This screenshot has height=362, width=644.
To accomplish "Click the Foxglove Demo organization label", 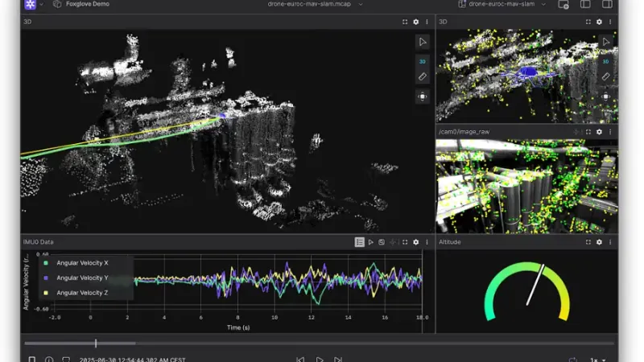I will (88, 5).
